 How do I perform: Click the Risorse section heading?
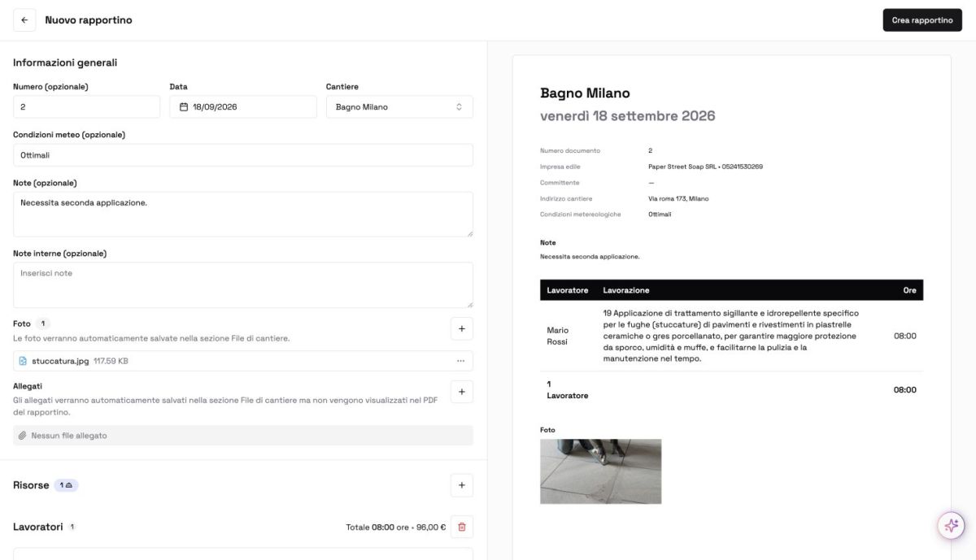tap(31, 485)
